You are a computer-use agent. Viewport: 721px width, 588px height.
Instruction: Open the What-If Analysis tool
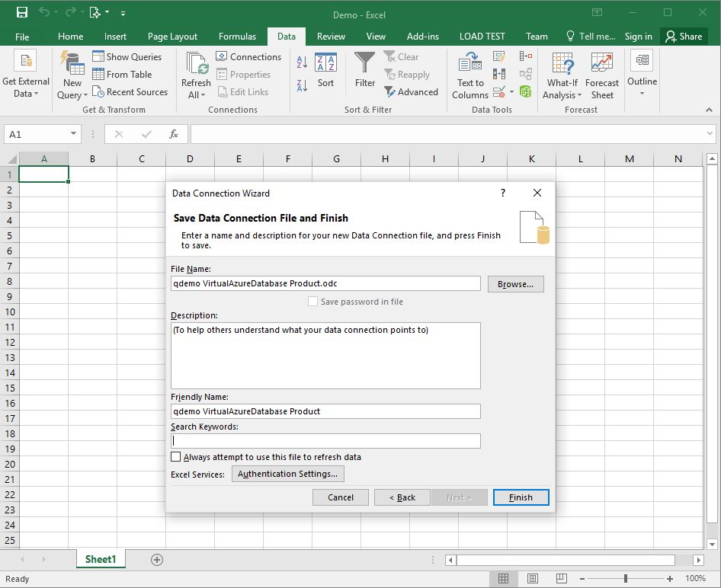(562, 75)
